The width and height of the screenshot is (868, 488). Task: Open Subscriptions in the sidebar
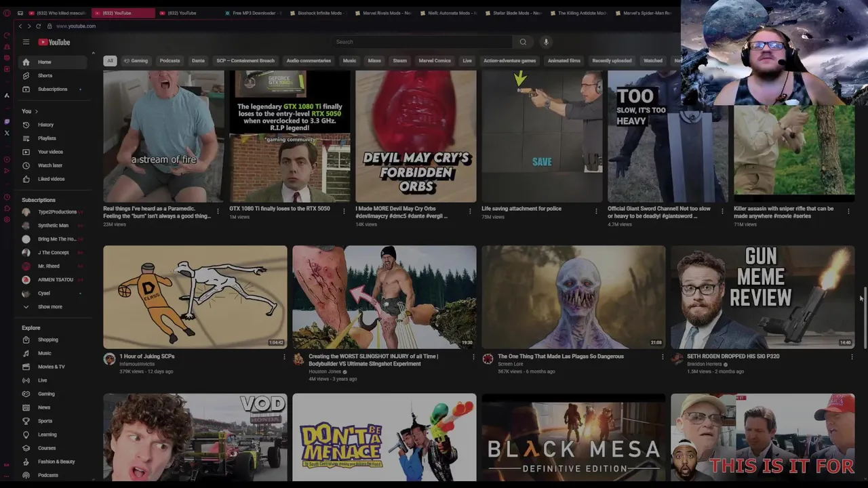[x=54, y=89]
